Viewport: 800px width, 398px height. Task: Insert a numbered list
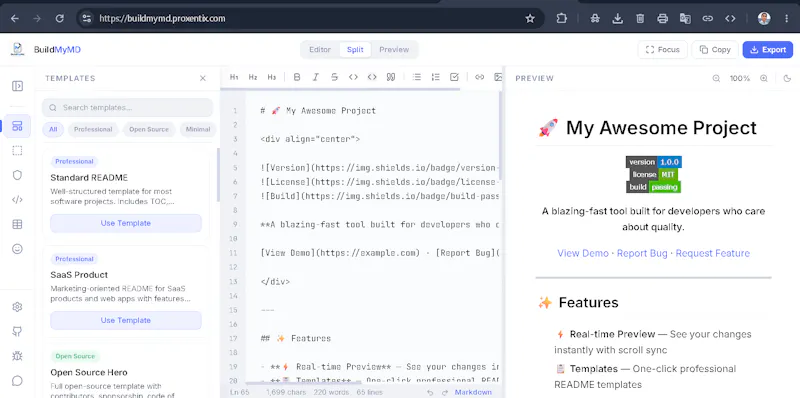(x=436, y=77)
